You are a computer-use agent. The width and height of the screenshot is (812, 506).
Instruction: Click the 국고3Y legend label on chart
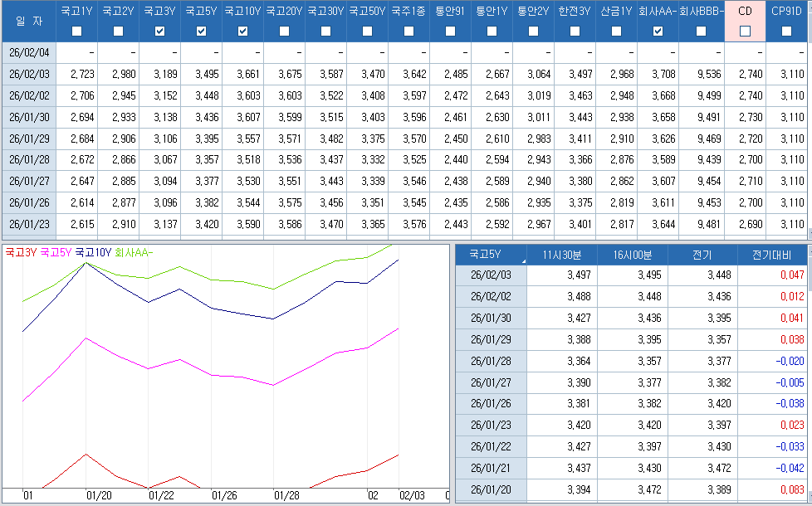point(21,252)
